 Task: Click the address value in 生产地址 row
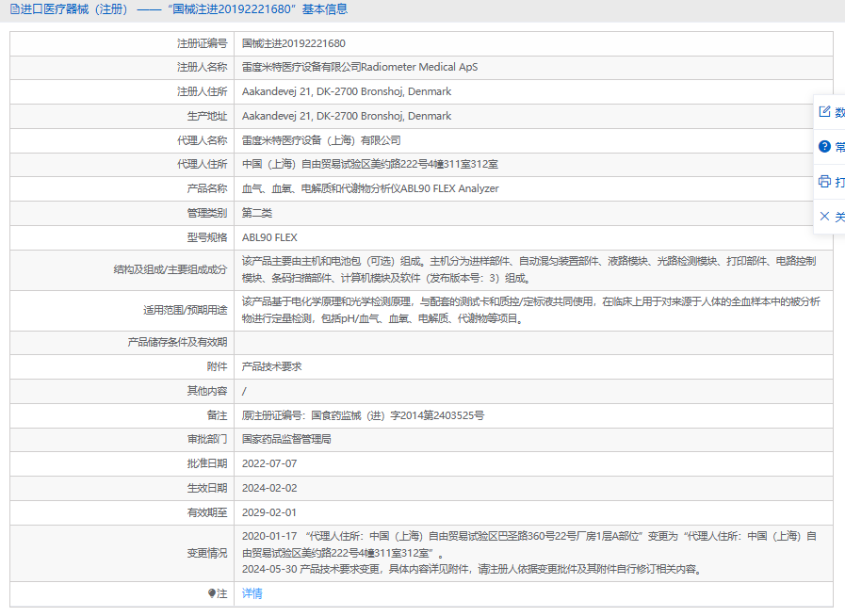(347, 116)
